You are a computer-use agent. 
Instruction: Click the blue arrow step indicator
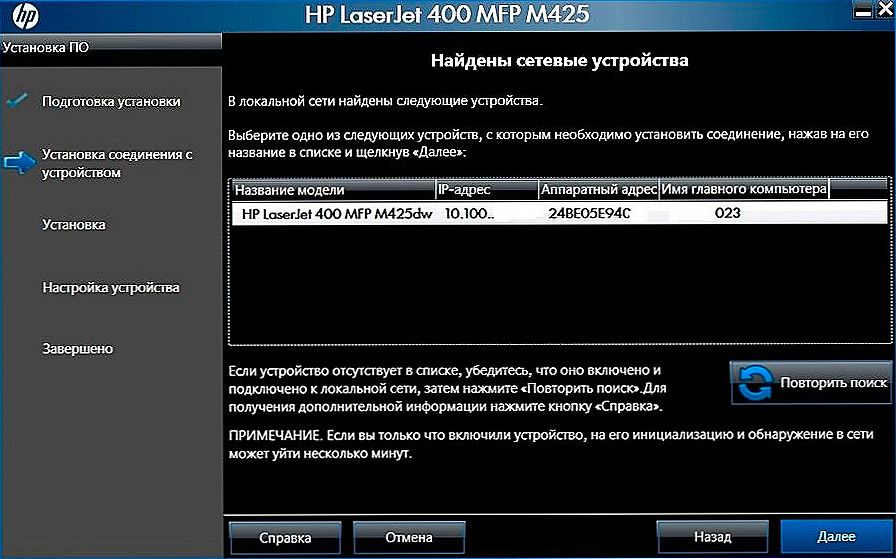[20, 163]
